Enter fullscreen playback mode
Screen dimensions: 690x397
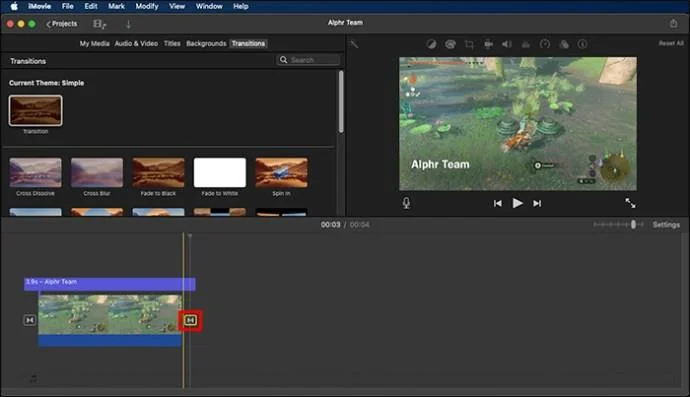click(x=630, y=203)
